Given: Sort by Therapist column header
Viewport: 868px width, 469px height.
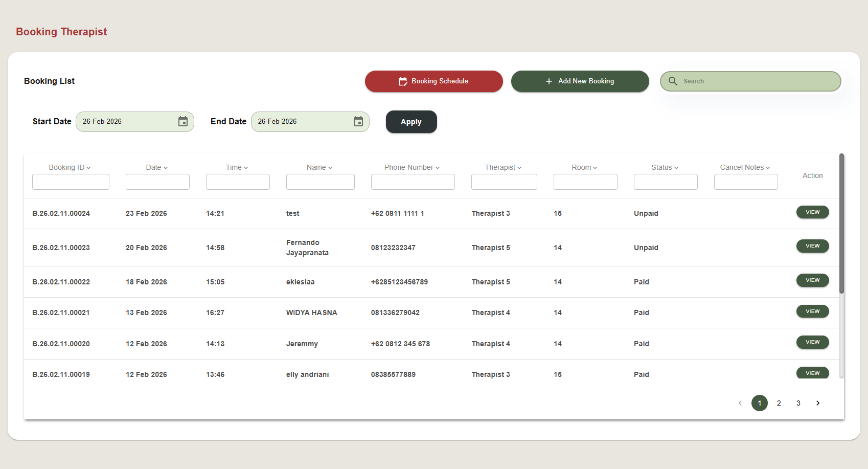Looking at the screenshot, I should tap(504, 167).
